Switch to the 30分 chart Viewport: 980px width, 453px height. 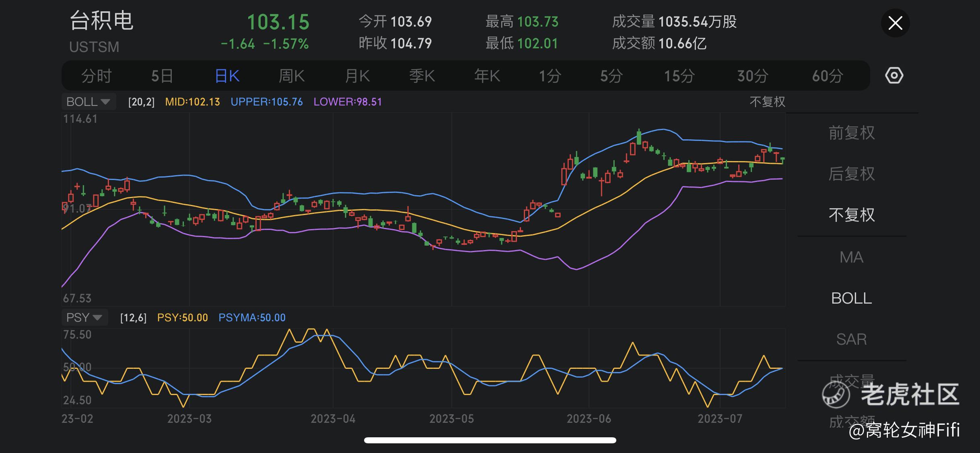[x=753, y=76]
